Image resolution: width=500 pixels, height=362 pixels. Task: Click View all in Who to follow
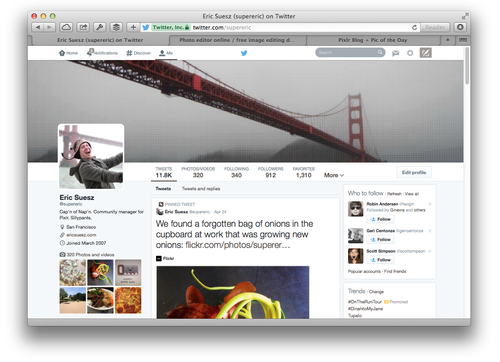(412, 194)
